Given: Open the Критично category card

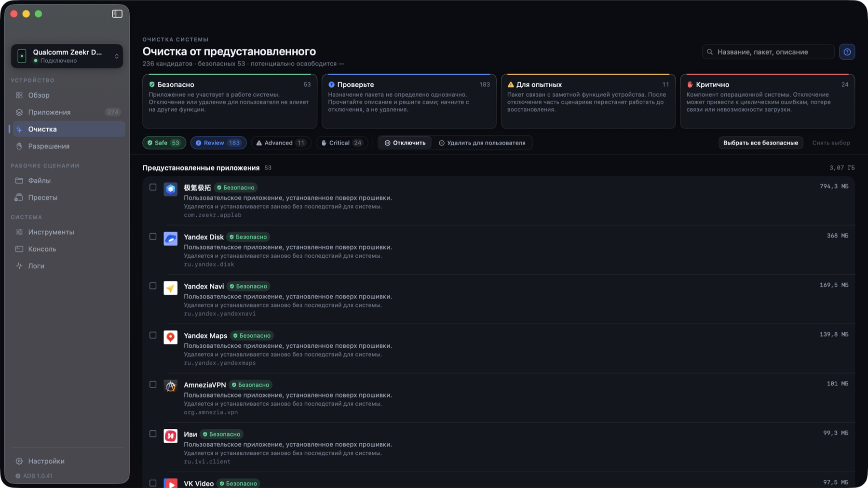Looking at the screenshot, I should [767, 101].
